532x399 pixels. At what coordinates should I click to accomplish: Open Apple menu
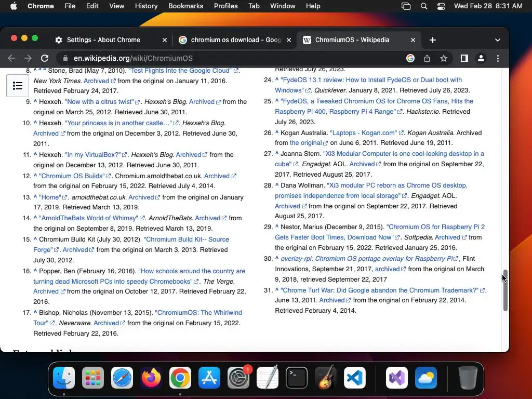point(14,6)
